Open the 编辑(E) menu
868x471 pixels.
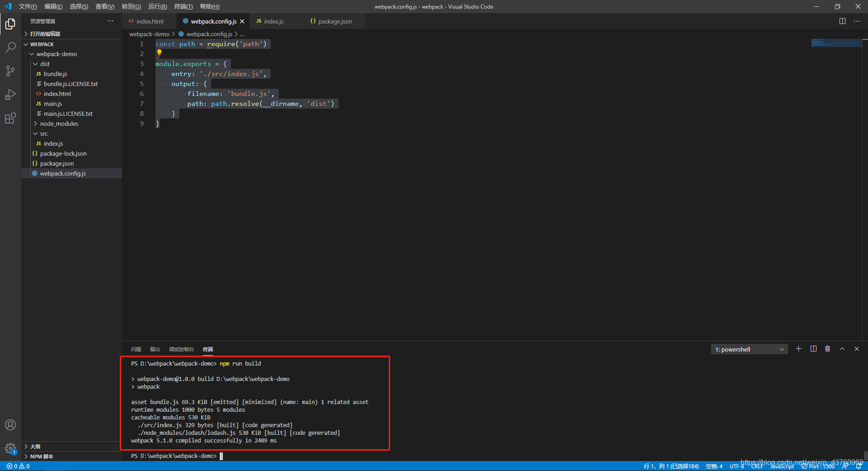pyautogui.click(x=53, y=6)
